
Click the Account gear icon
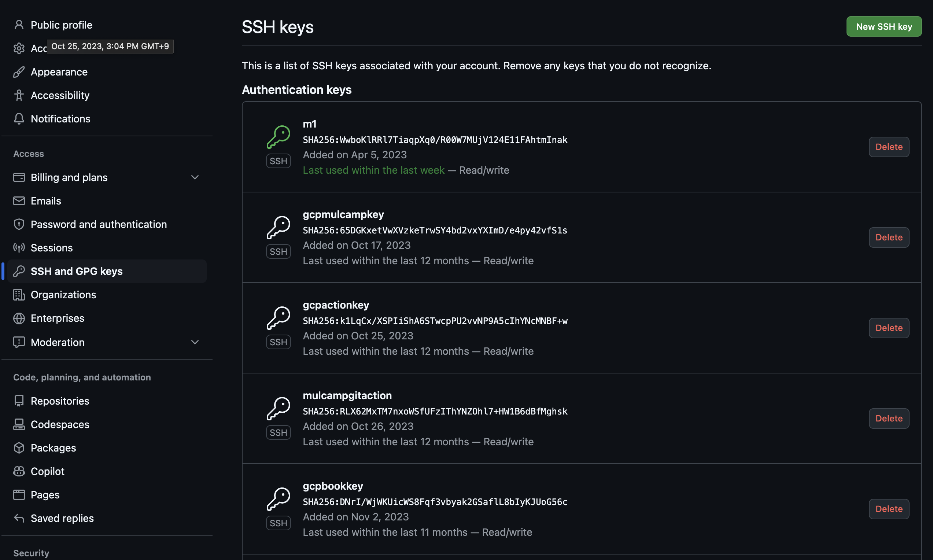pos(19,48)
